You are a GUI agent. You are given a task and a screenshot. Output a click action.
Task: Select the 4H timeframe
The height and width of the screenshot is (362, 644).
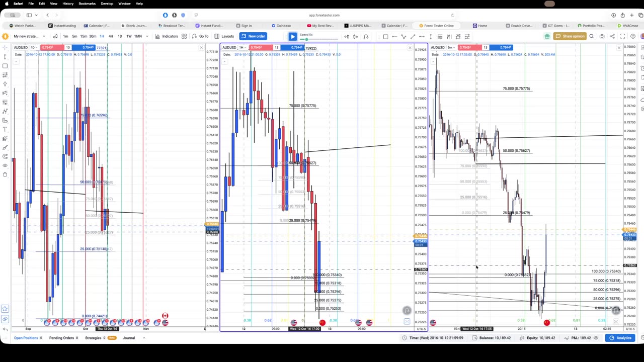click(x=111, y=36)
